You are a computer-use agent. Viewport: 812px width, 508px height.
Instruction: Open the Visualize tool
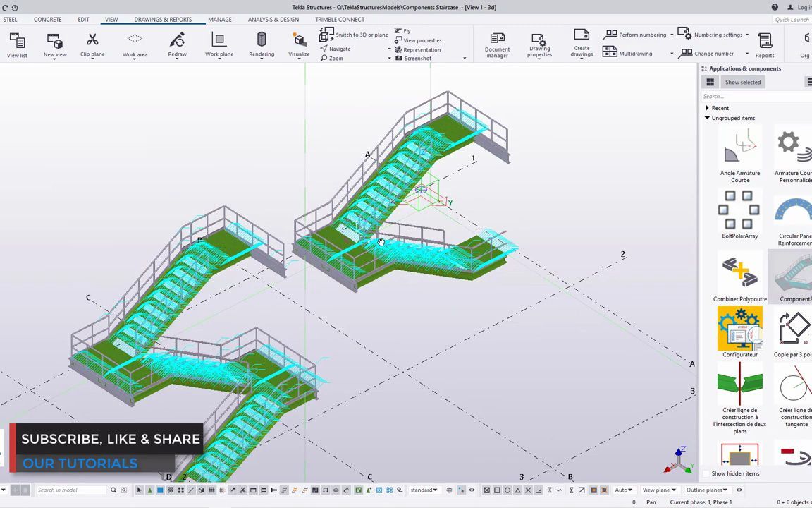299,44
